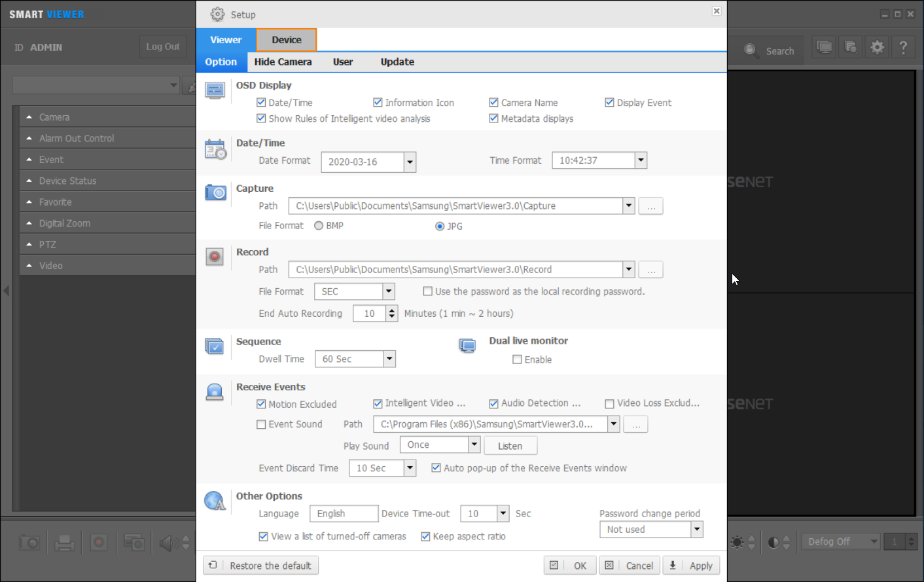Click the Restore the default button
This screenshot has width=924, height=582.
pos(261,566)
